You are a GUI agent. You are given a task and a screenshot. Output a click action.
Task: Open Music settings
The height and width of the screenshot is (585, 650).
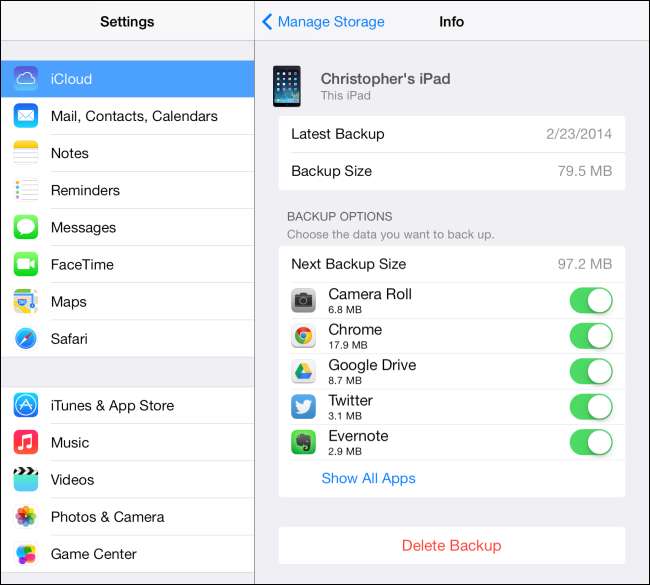tap(128, 442)
